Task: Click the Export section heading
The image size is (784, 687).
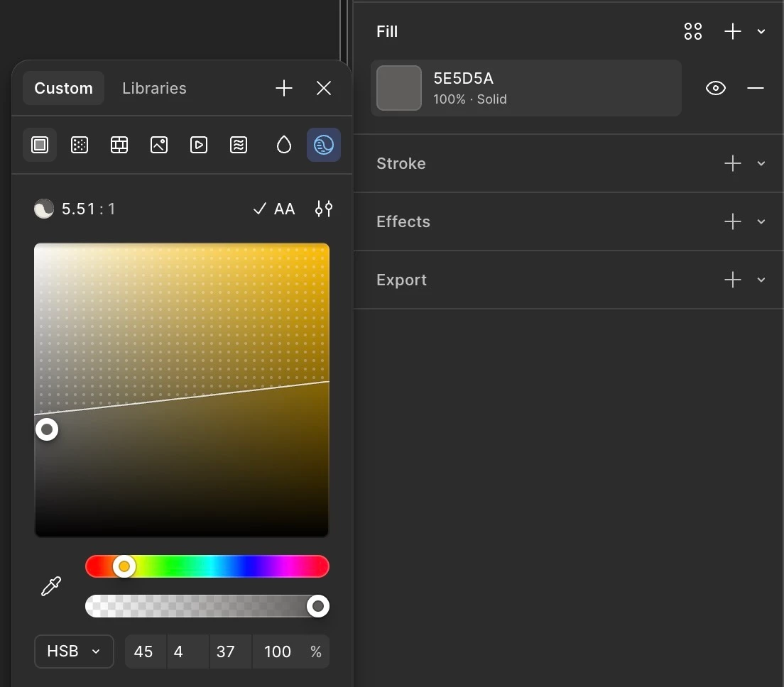Action: pyautogui.click(x=401, y=280)
